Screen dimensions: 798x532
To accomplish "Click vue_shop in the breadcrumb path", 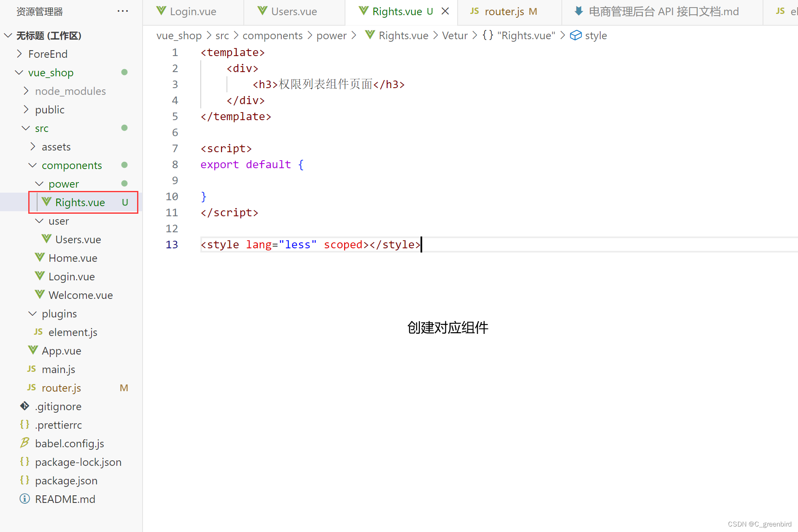I will (179, 36).
